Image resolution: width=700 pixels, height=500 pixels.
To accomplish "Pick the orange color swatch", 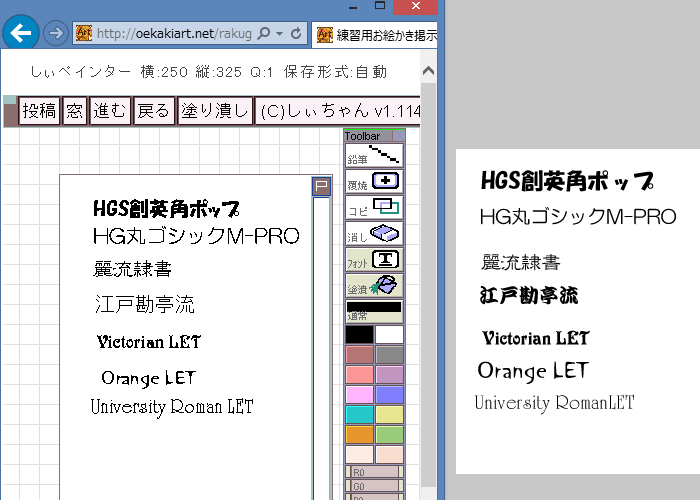I will (x=359, y=434).
